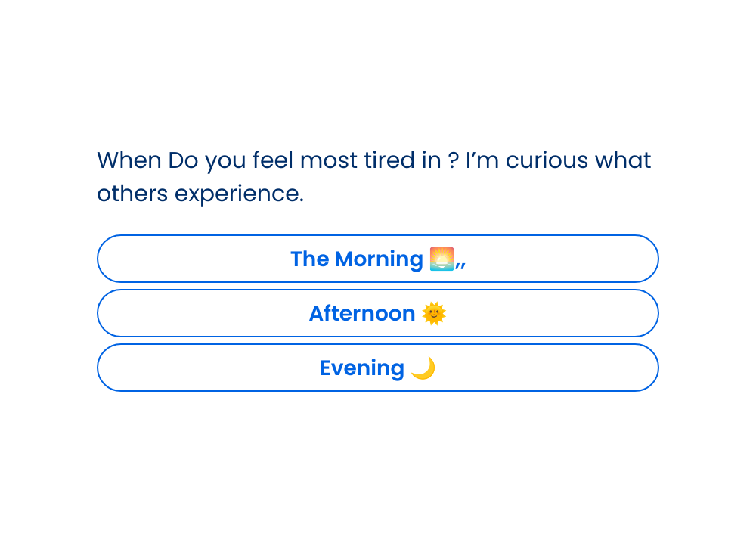Click the word "most" in the question
The width and height of the screenshot is (756, 537).
pos(330,160)
